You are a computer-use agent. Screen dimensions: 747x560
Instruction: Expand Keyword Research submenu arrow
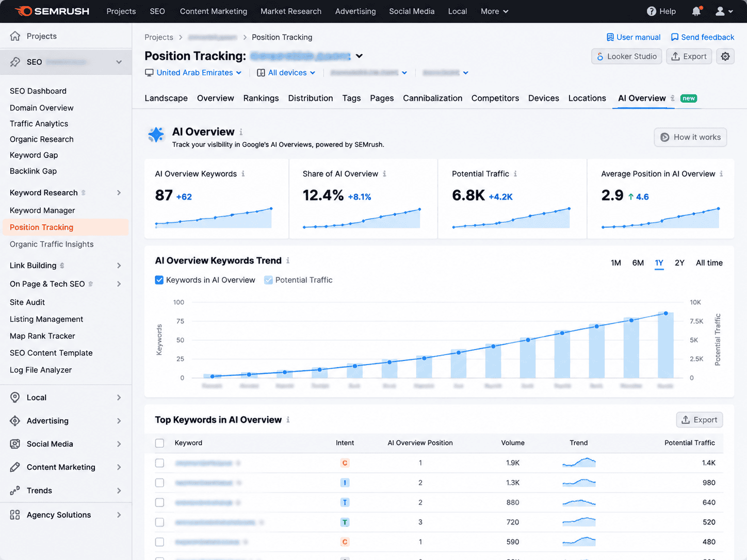pos(119,193)
